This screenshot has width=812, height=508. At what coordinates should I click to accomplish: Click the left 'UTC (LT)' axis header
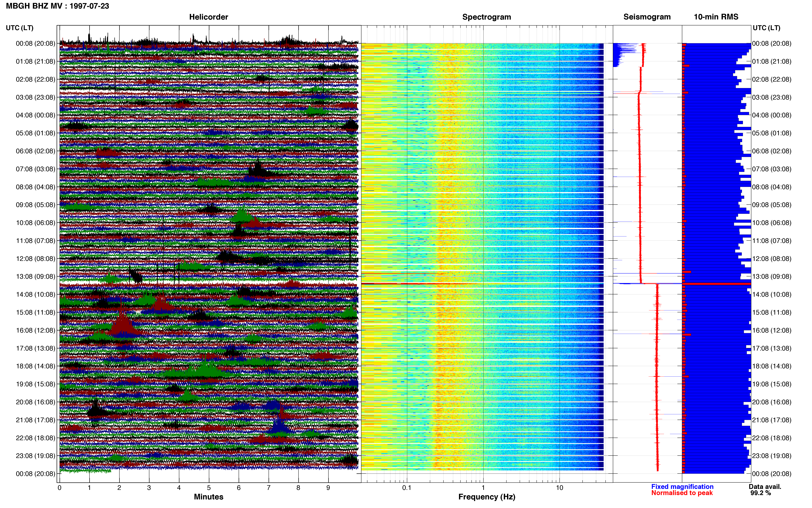(x=19, y=28)
